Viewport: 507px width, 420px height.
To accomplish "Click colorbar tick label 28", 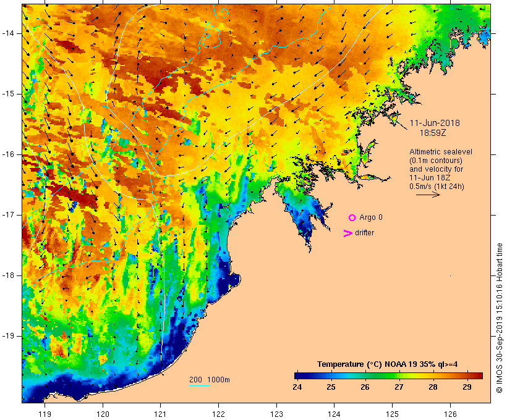I will pos(433,387).
